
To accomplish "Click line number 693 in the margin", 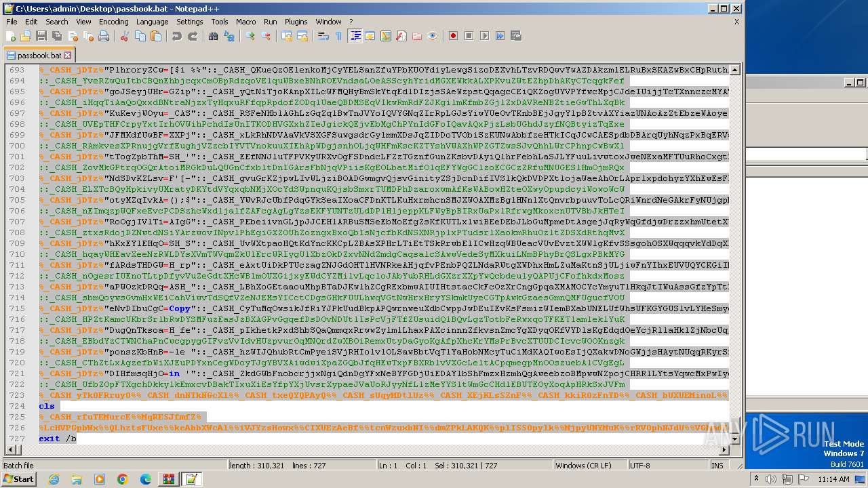I will [17, 70].
